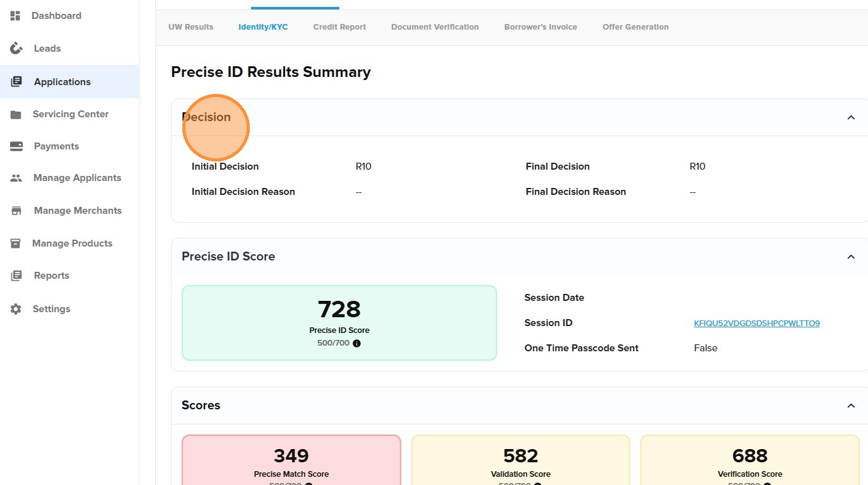Open Servicing Center page
This screenshot has width=868, height=485.
[x=71, y=114]
